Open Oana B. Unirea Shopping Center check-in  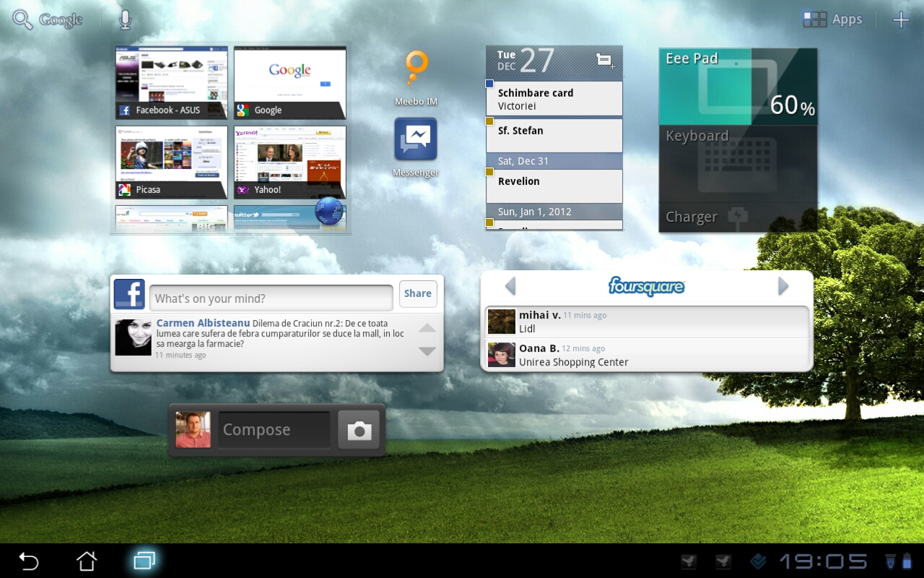[647, 354]
